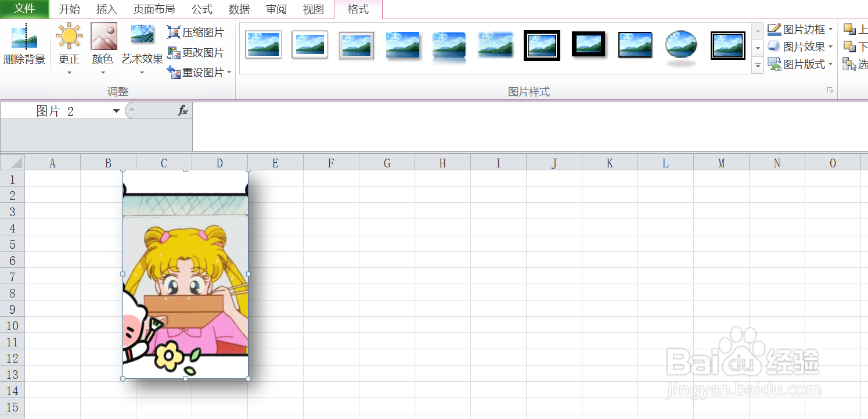This screenshot has width=868, height=419.
Task: Apply the seventh double black frame style
Action: [542, 45]
